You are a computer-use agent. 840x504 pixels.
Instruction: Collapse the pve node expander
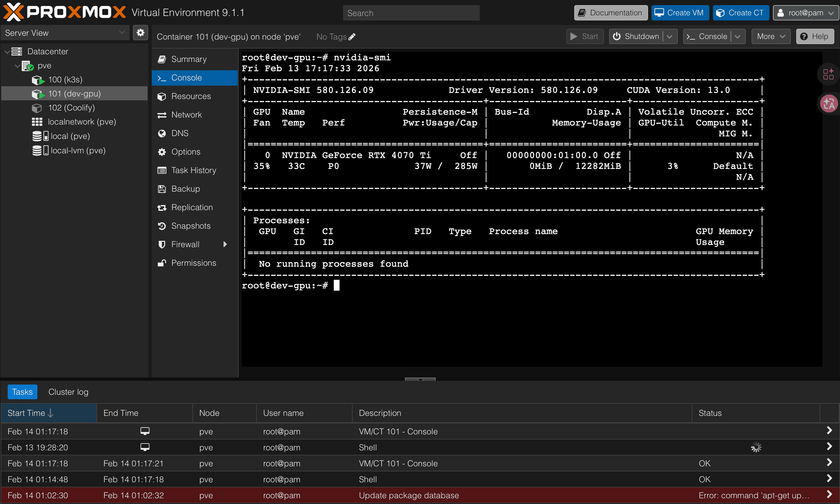point(17,65)
